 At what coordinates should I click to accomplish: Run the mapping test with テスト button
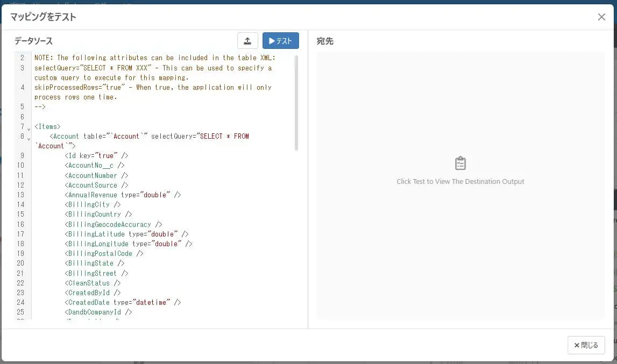click(x=281, y=40)
